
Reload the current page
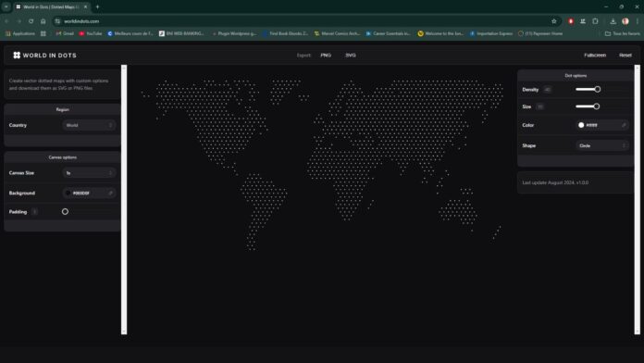click(31, 21)
